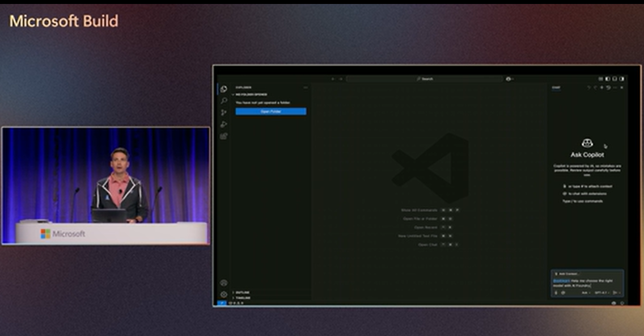Image resolution: width=644 pixels, height=336 pixels.
Task: Open the Run and Debug view
Action: [224, 124]
